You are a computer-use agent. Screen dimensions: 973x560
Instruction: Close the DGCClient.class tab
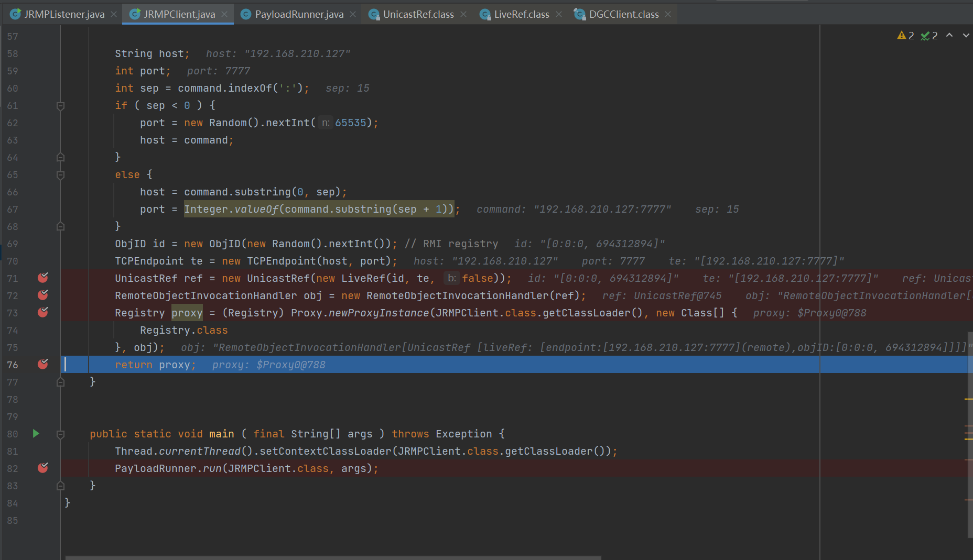tap(668, 14)
